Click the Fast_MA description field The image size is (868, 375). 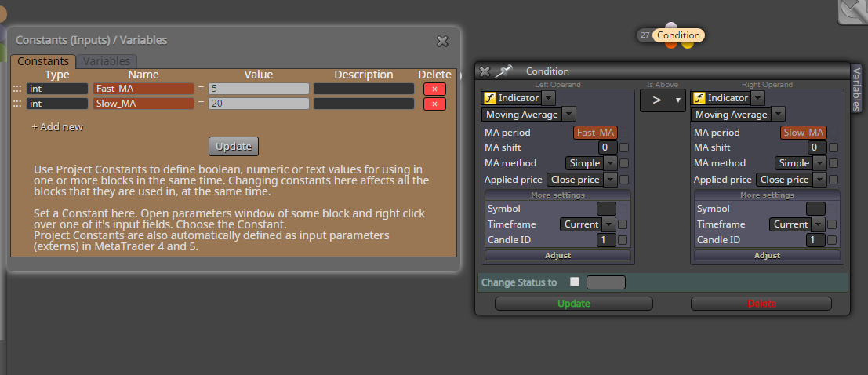364,89
